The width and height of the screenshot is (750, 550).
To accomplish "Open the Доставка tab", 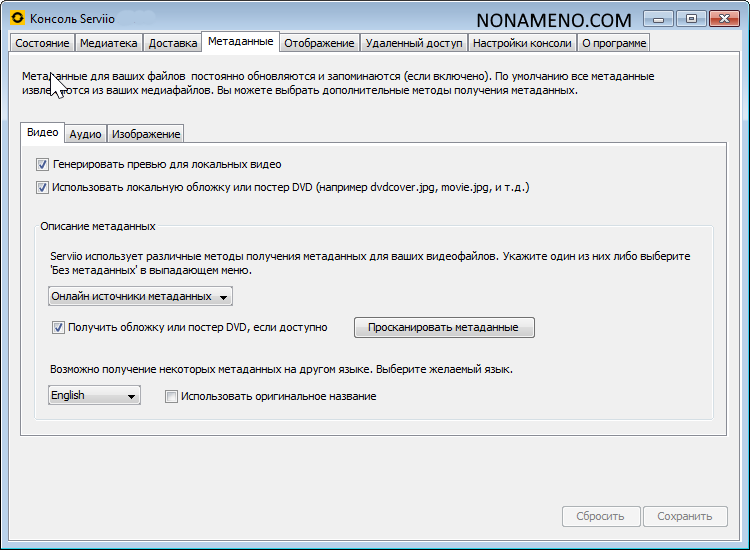I will coord(172,43).
